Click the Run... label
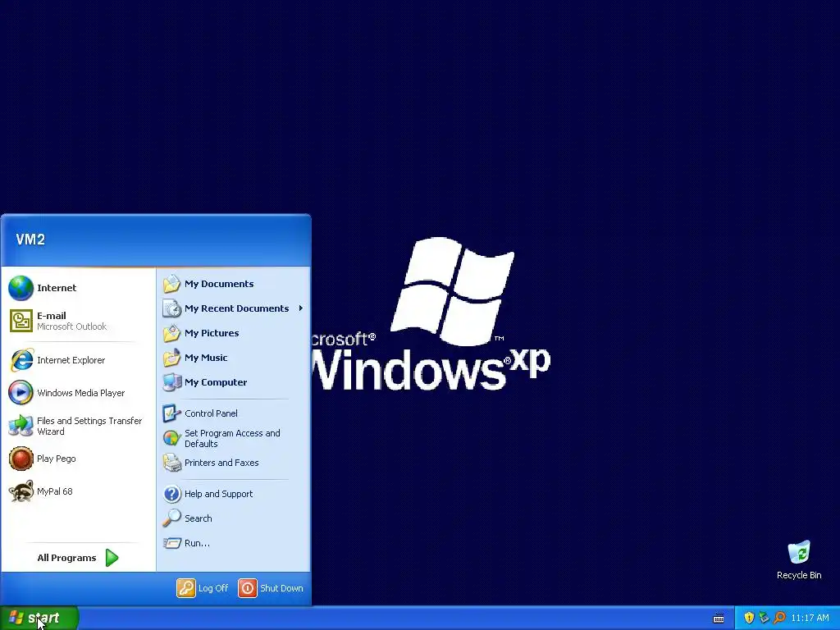840x630 pixels. click(197, 543)
